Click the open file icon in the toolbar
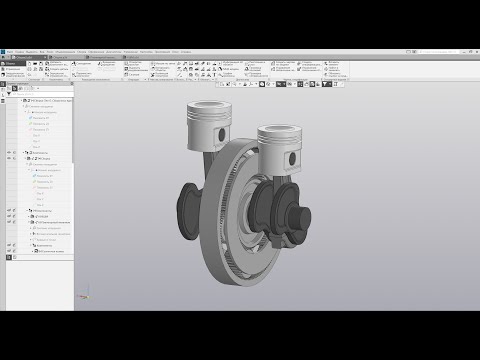480x360 pixels. 35,63
